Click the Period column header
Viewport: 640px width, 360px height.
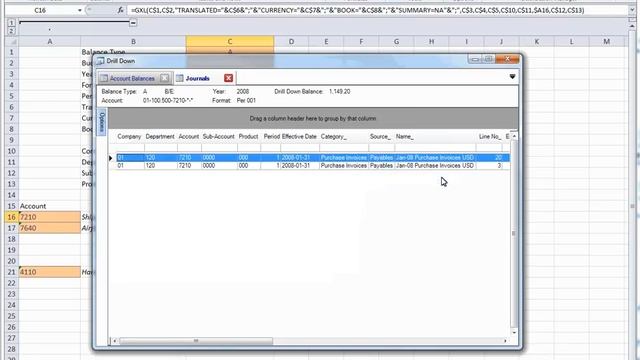(x=271, y=136)
